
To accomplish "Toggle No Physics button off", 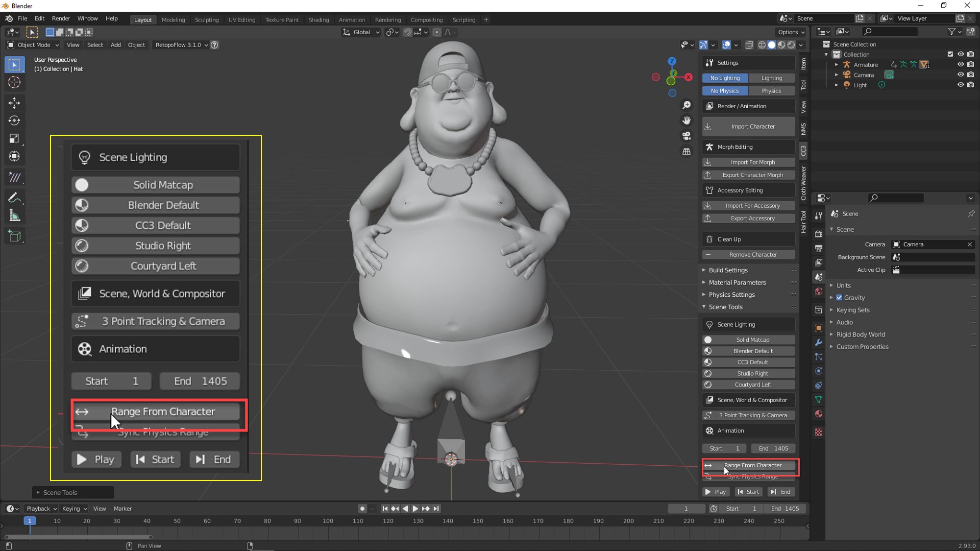I will [725, 91].
